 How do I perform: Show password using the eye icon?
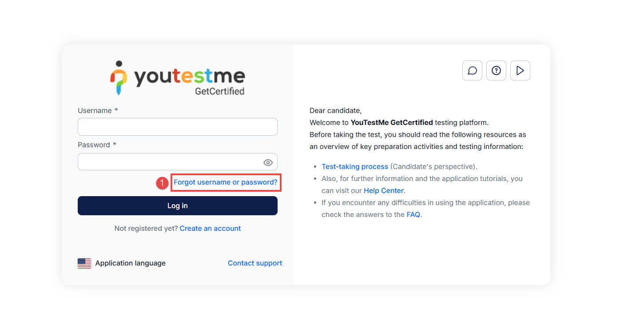pos(268,162)
